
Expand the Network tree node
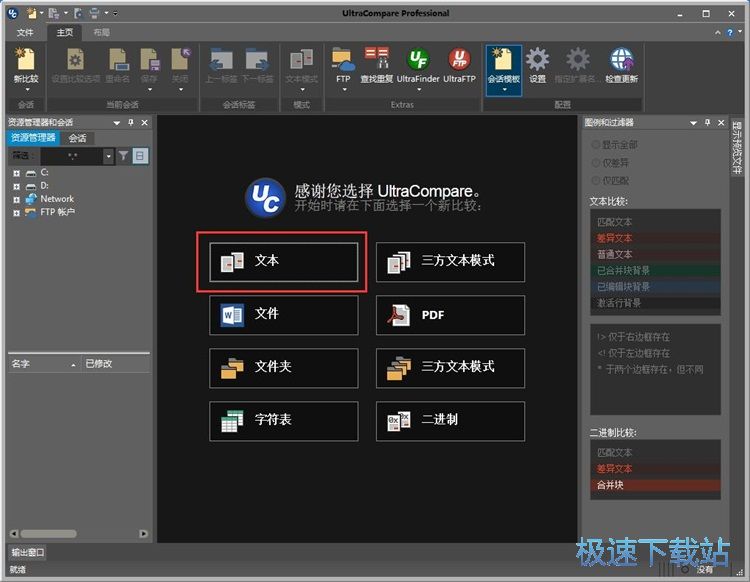(16, 199)
